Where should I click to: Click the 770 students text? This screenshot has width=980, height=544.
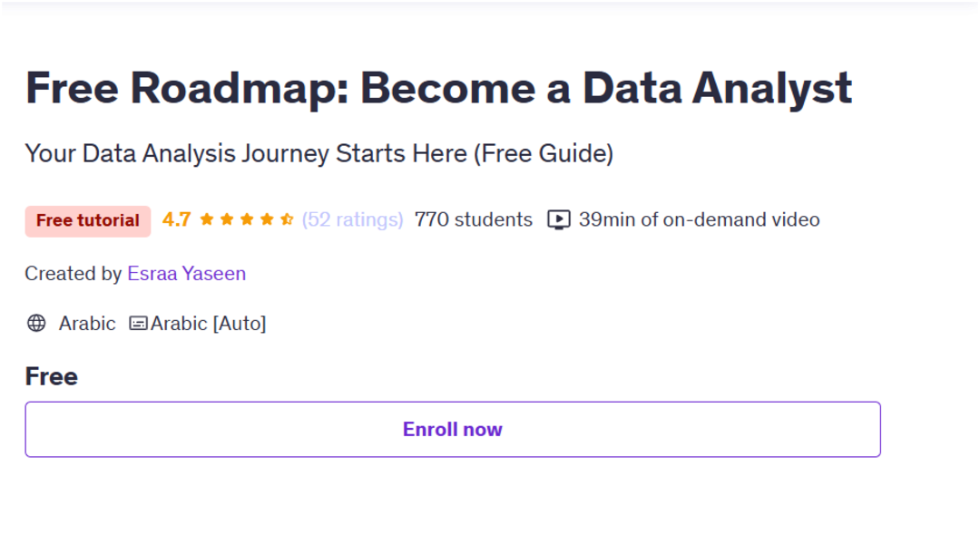[x=473, y=219]
